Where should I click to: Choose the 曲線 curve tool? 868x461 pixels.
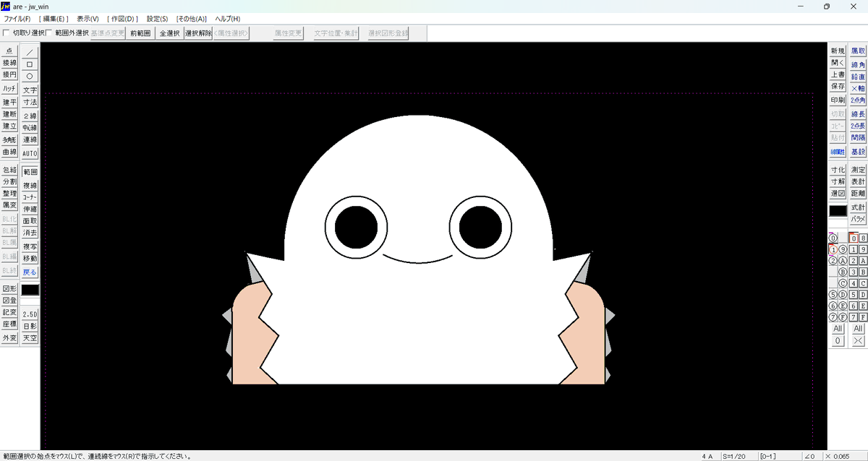pos(9,152)
